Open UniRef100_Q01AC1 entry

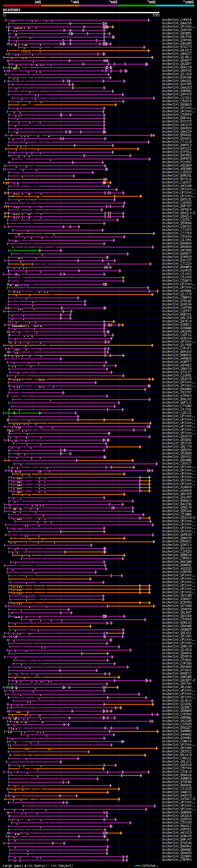pyautogui.click(x=177, y=139)
